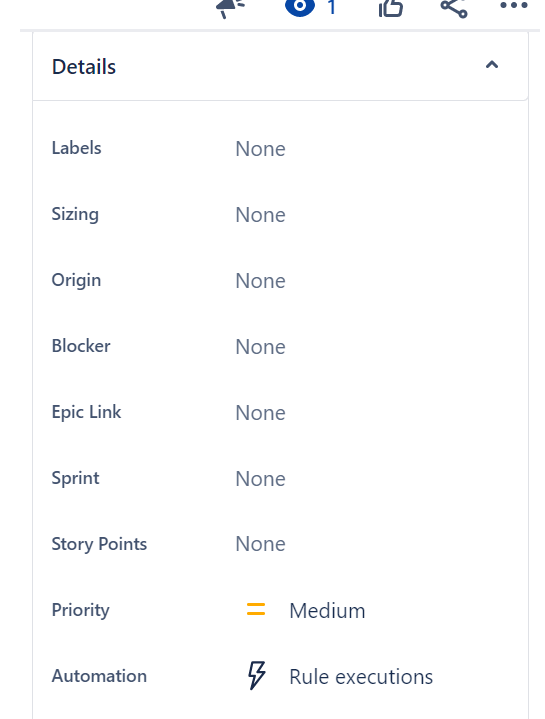545x719 pixels.
Task: Set the Sizing field value
Action: [260, 215]
